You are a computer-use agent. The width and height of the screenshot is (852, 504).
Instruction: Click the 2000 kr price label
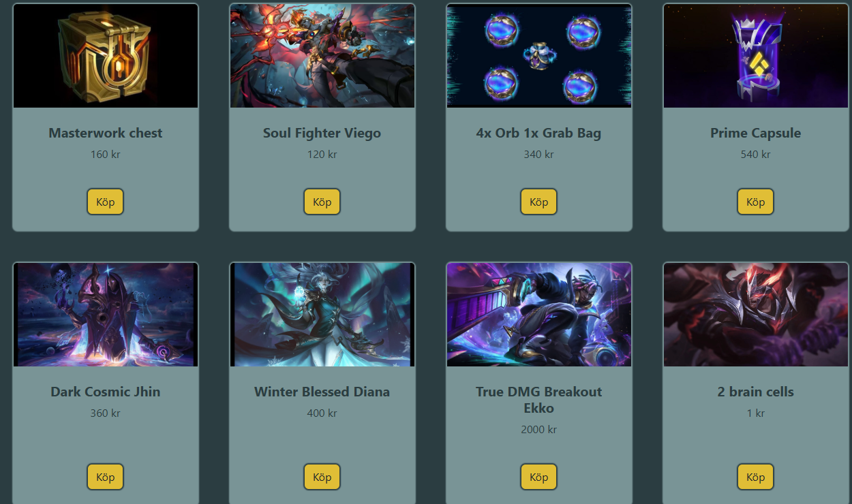pos(539,430)
